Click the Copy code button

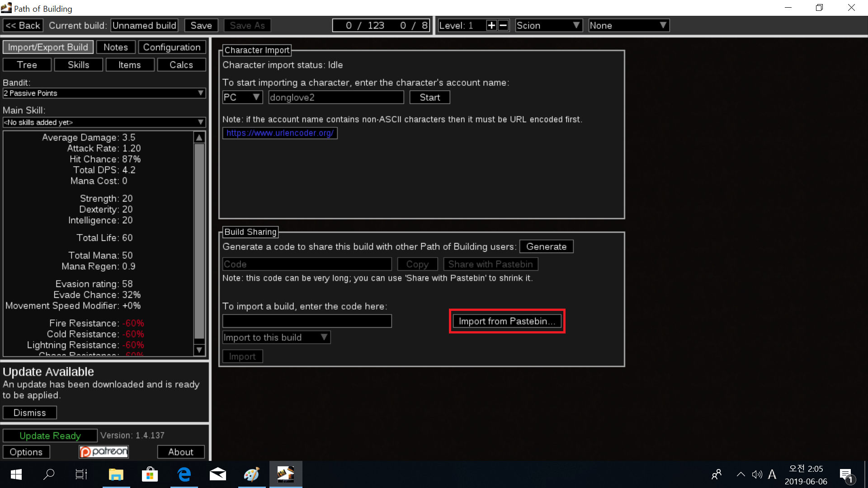tap(417, 264)
